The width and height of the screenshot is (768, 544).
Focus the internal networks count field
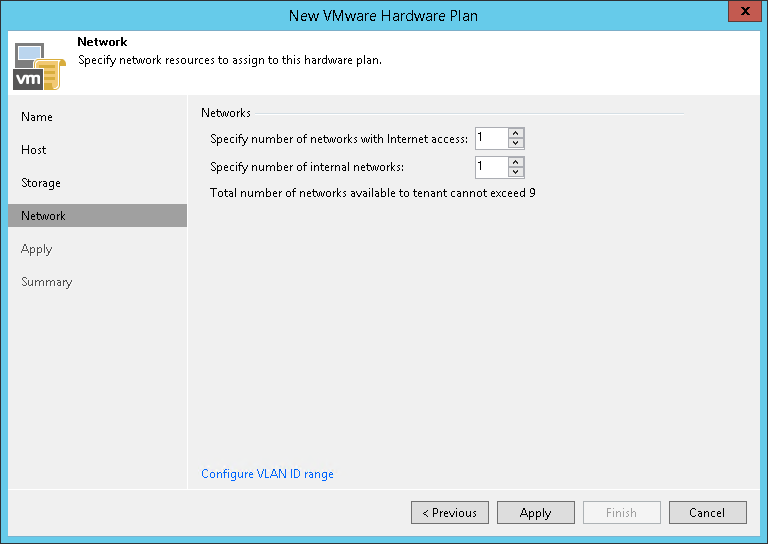[x=492, y=167]
